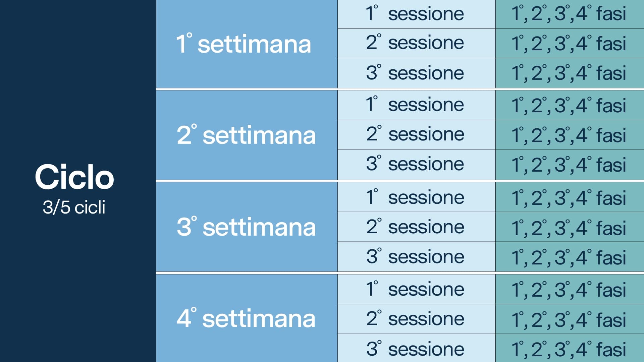Select the 1° settimana cell
Viewport: 644px width, 362px height.
pyautogui.click(x=247, y=44)
